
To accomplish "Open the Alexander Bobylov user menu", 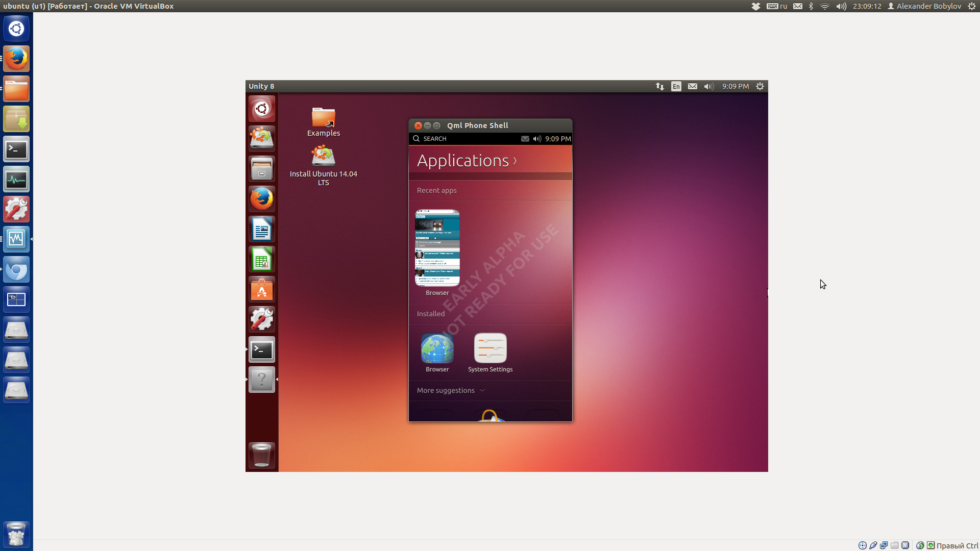I will click(x=924, y=6).
